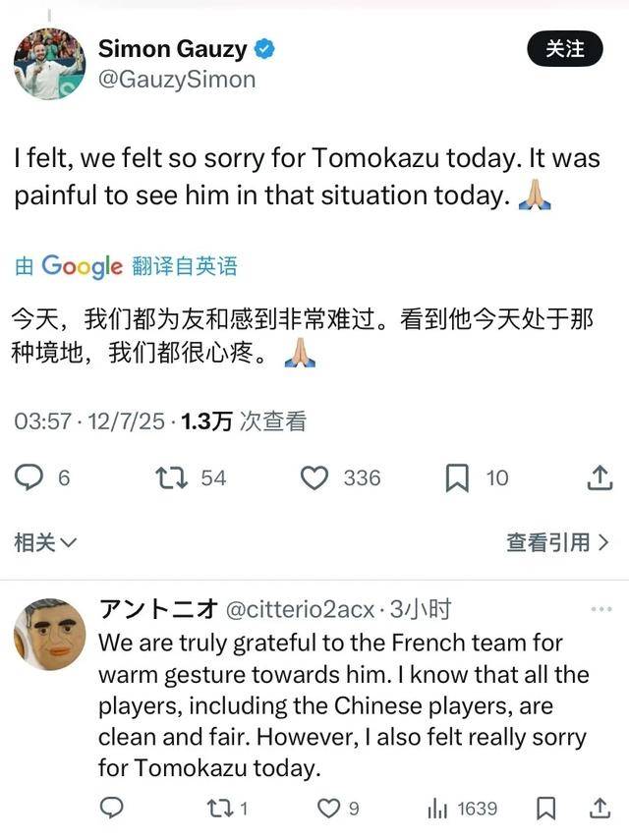Open the @GauzySimon handle link
629x840 pixels.
pos(177,79)
